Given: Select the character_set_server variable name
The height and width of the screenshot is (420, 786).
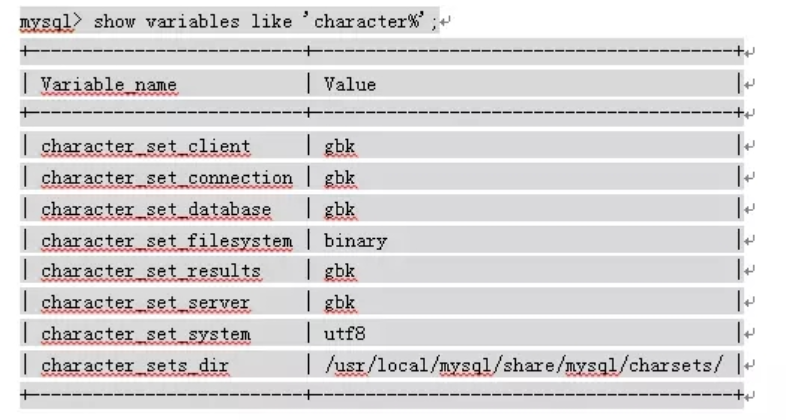Looking at the screenshot, I should 146,303.
